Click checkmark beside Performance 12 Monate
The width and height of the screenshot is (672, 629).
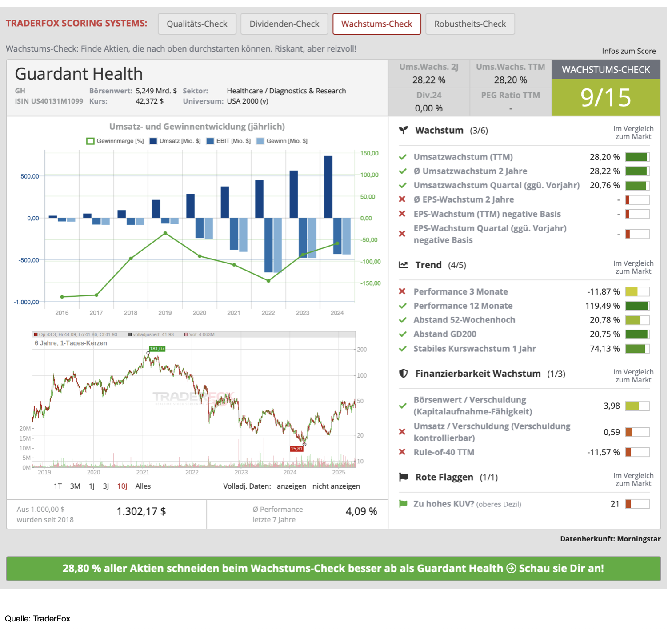pyautogui.click(x=403, y=306)
